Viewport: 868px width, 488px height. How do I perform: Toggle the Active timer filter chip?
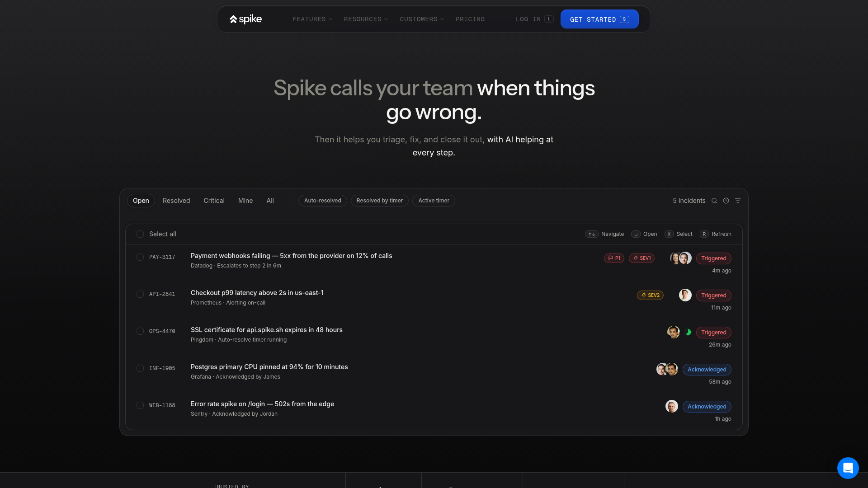pos(434,201)
